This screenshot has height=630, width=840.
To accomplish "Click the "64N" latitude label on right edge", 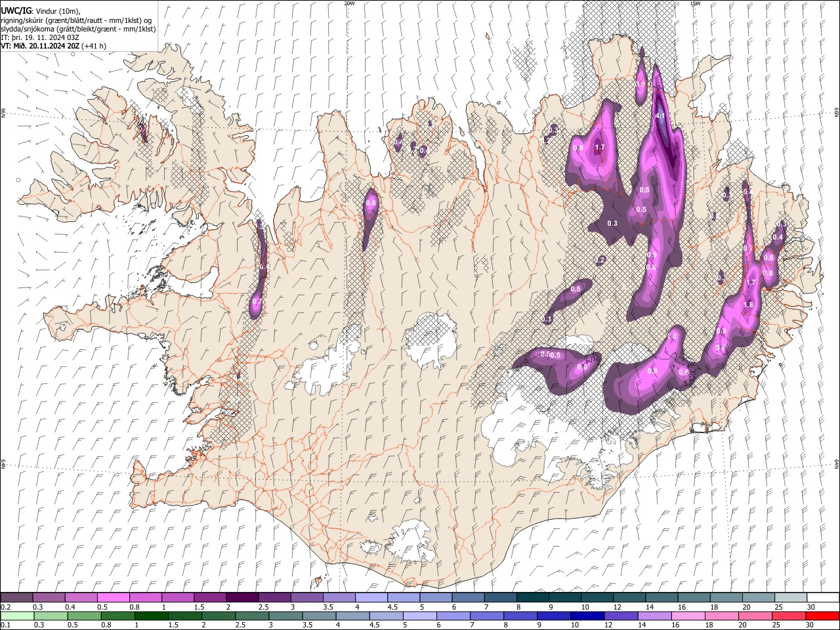I will (837, 463).
